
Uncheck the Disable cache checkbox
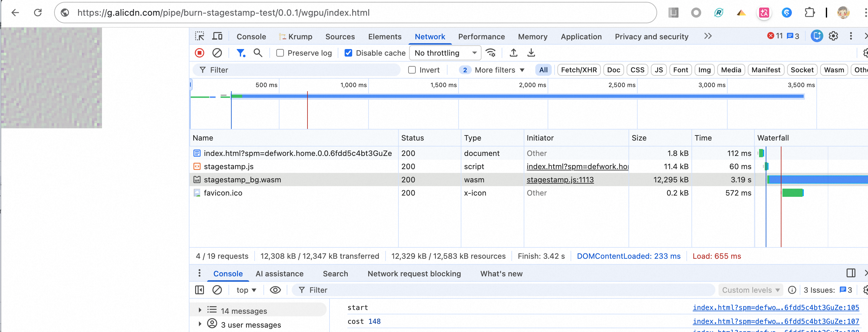[x=348, y=53]
